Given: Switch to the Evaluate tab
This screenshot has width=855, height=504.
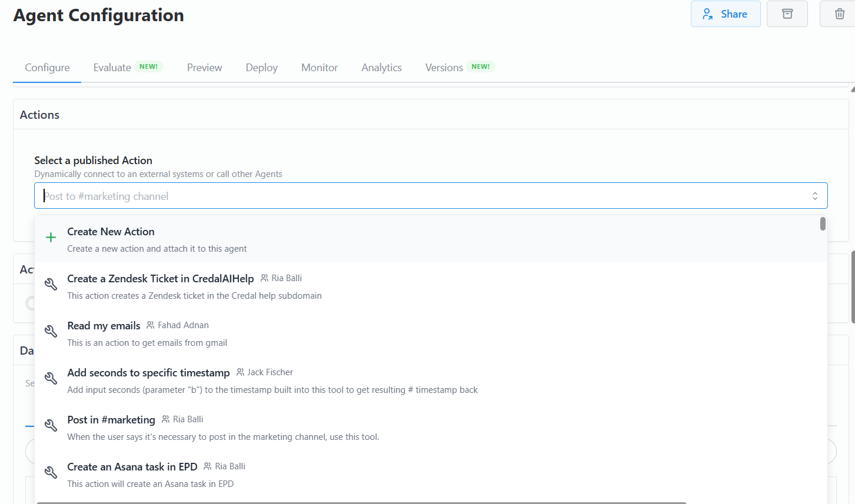Looking at the screenshot, I should 112,68.
